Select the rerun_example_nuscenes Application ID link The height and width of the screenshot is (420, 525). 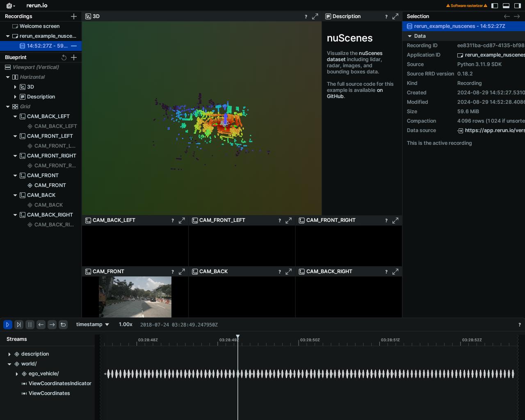point(491,55)
